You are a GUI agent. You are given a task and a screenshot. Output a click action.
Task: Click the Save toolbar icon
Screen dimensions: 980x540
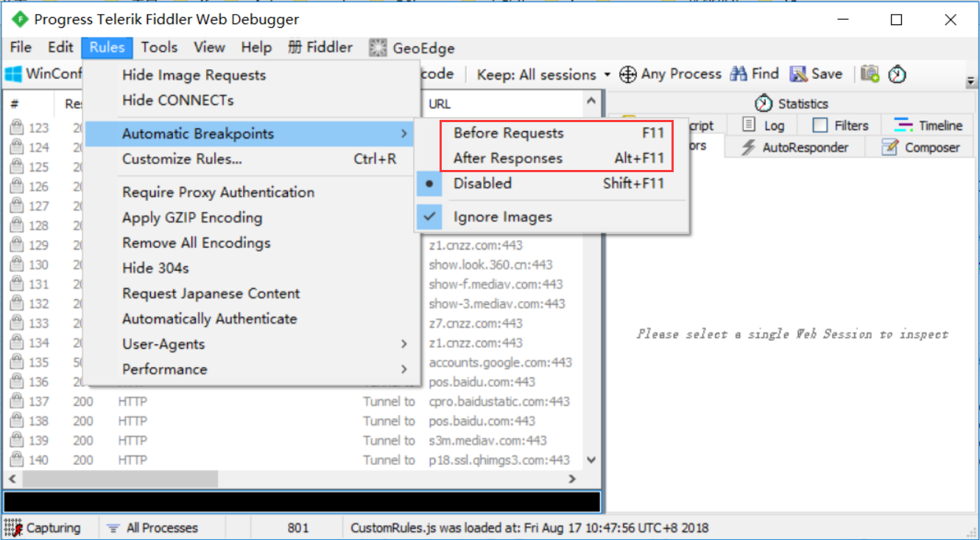(798, 74)
